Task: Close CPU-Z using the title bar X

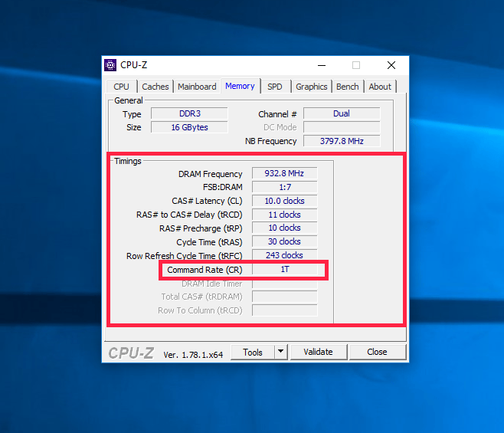Action: pyautogui.click(x=391, y=65)
